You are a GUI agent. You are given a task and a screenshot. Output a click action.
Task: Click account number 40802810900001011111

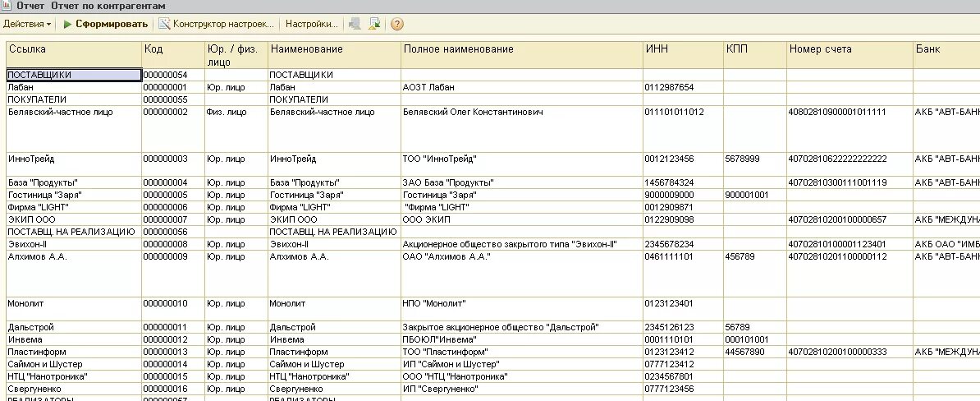pyautogui.click(x=849, y=129)
